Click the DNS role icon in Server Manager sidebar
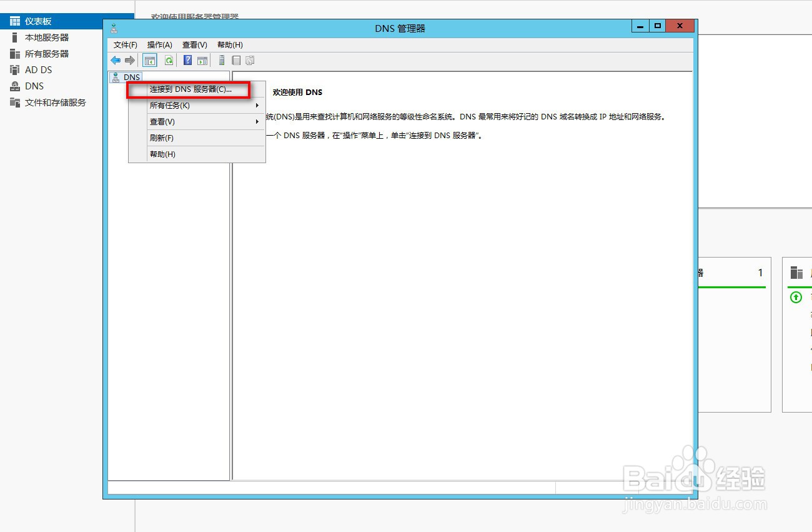The height and width of the screenshot is (532, 812). [x=15, y=86]
